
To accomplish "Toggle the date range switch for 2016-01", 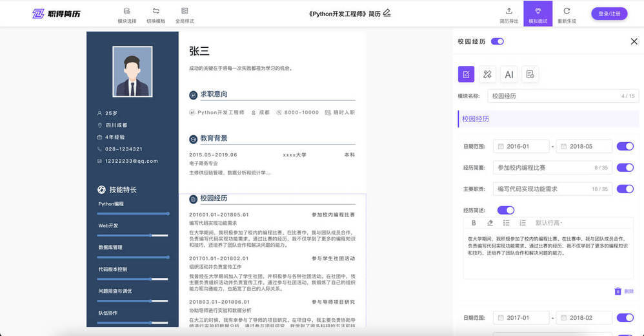I will (625, 147).
